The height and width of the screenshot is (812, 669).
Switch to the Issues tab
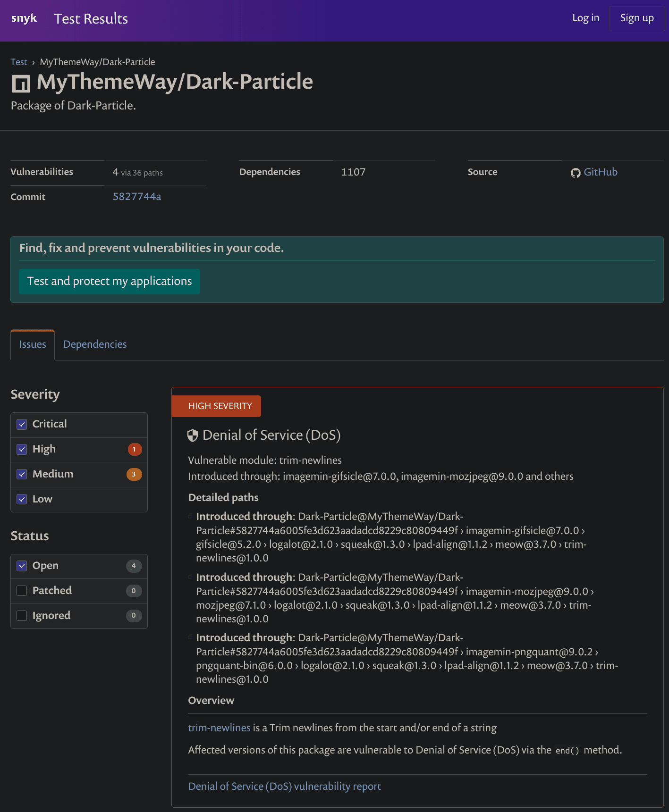tap(33, 345)
